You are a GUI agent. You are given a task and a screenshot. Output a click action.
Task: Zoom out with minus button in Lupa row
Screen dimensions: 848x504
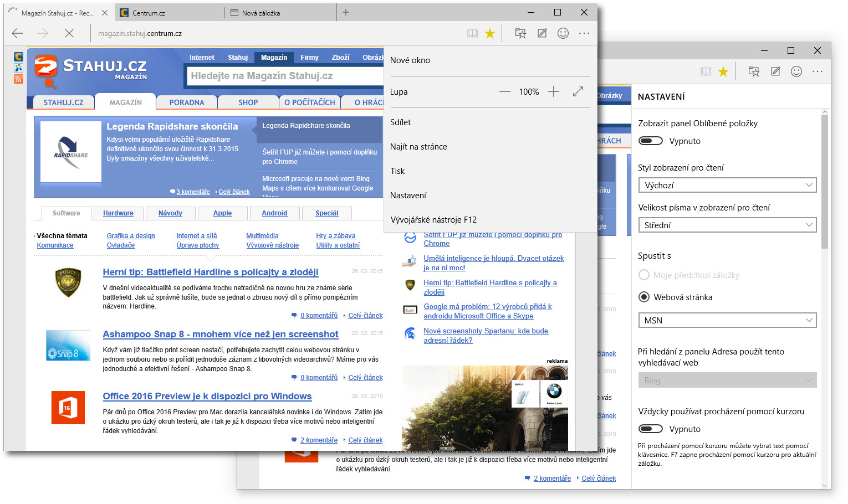click(504, 91)
